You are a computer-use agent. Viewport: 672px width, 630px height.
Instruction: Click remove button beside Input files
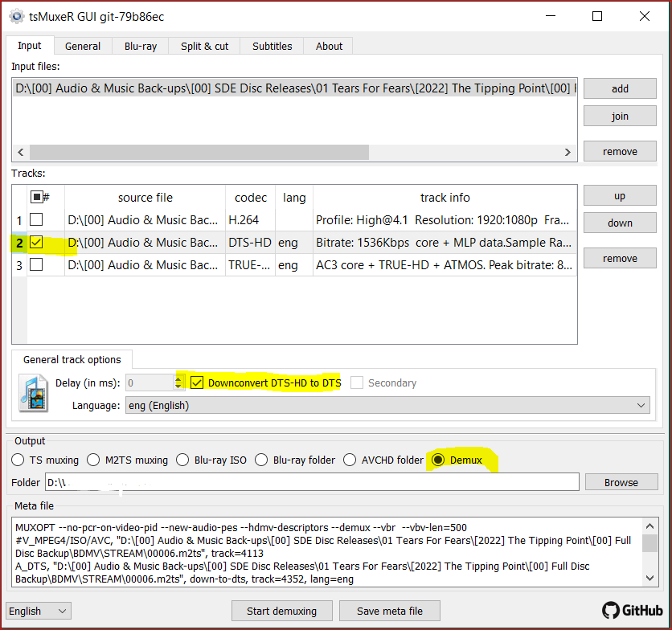point(620,151)
